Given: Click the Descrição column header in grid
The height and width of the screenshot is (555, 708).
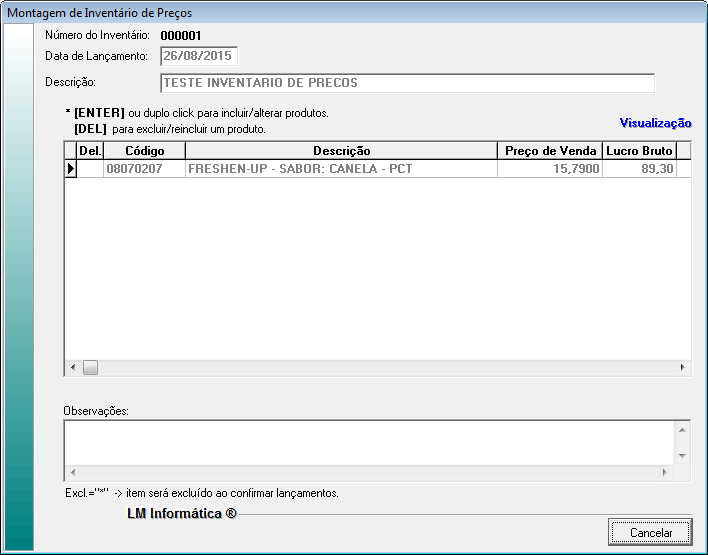Looking at the screenshot, I should pos(341,151).
